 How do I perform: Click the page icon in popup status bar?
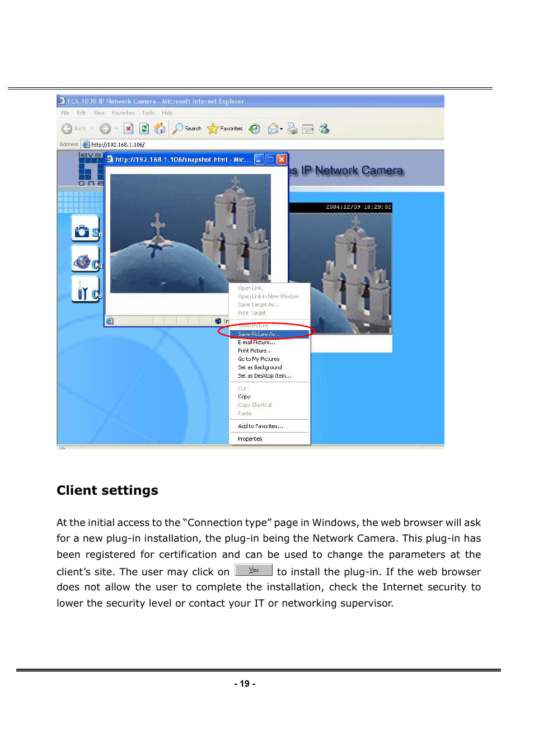pos(110,321)
